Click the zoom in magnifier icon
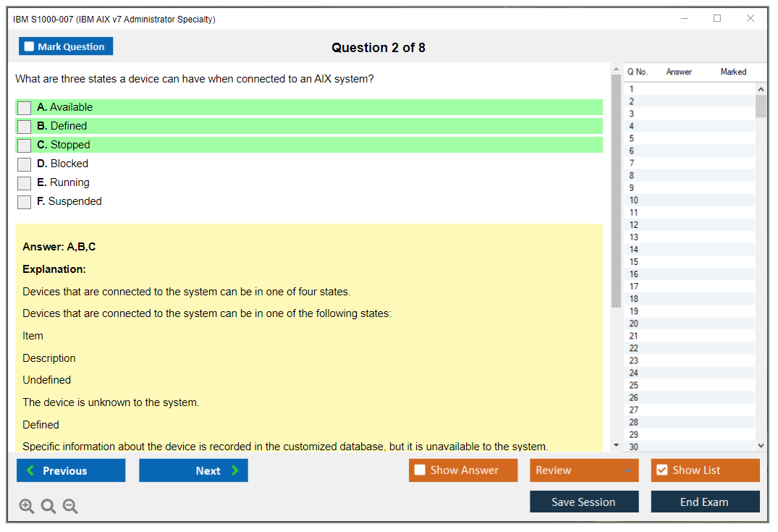 pyautogui.click(x=27, y=507)
